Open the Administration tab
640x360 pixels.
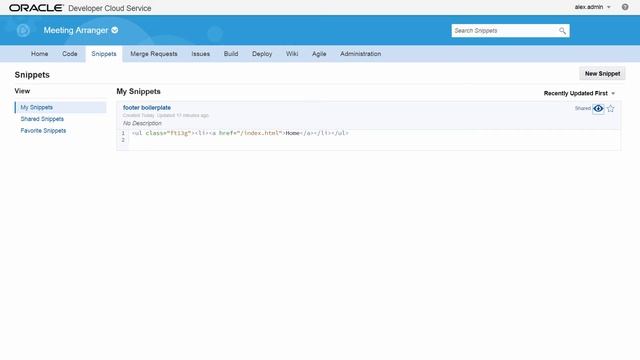360,53
